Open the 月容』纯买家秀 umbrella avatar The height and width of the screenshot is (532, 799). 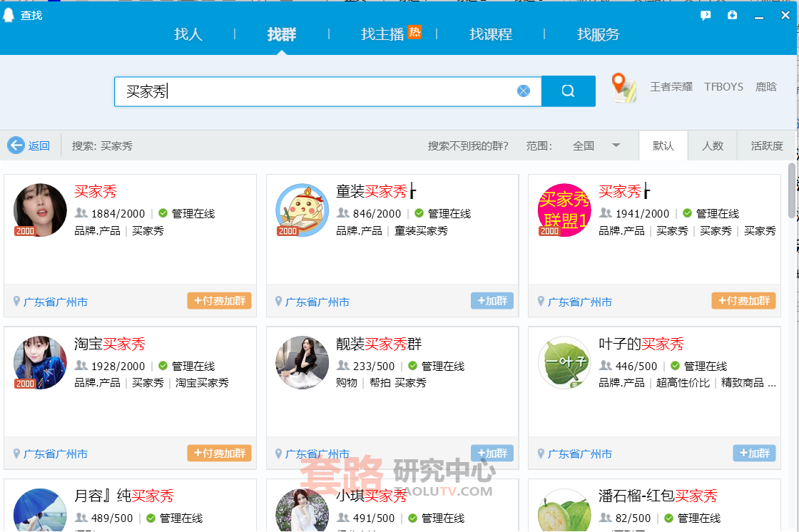pos(40,510)
